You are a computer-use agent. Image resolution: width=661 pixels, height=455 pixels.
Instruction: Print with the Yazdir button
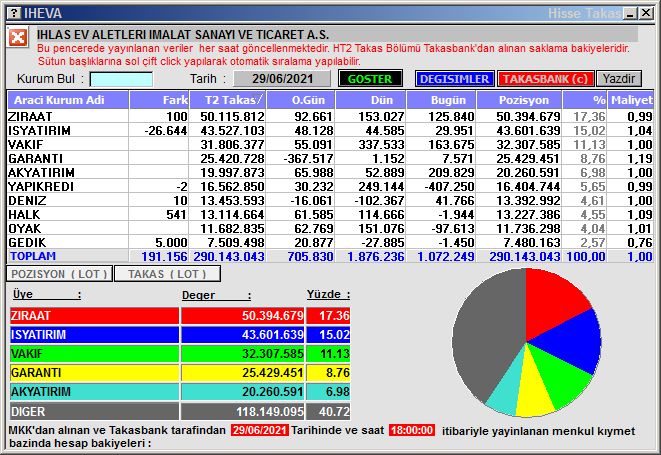pos(618,79)
